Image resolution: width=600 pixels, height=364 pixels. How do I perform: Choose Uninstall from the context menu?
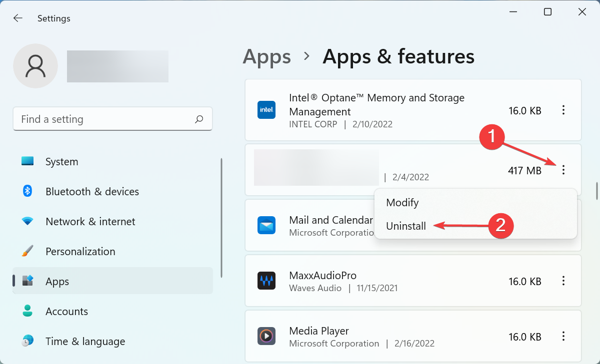coord(406,226)
